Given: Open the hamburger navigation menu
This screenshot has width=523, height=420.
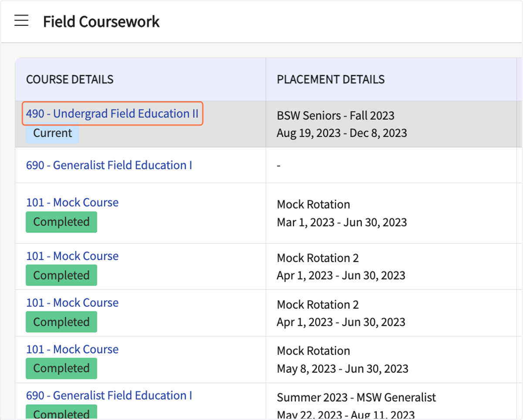Looking at the screenshot, I should (x=21, y=21).
